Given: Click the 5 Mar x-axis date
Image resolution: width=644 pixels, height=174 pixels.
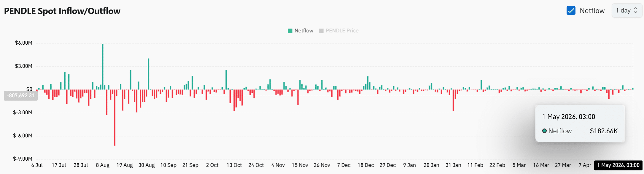Looking at the screenshot, I should tap(519, 165).
